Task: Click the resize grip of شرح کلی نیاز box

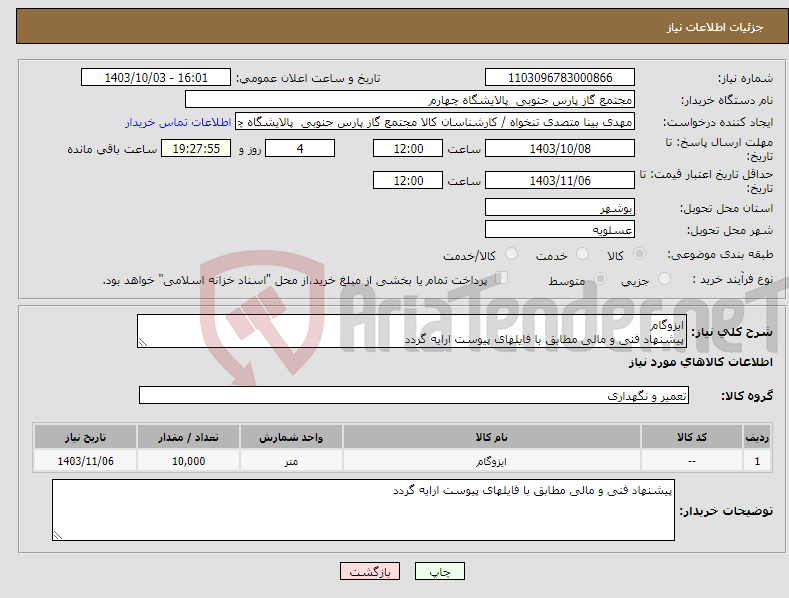Action: [x=143, y=342]
